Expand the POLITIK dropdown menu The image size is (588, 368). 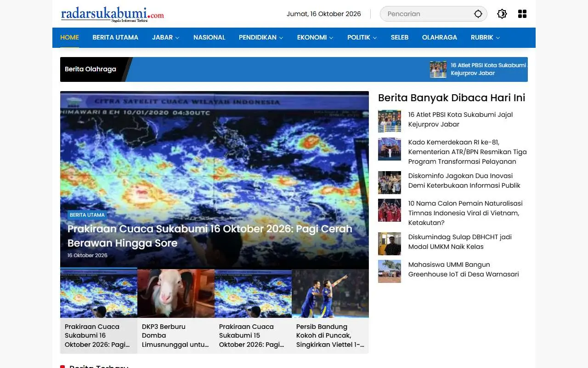tap(362, 37)
